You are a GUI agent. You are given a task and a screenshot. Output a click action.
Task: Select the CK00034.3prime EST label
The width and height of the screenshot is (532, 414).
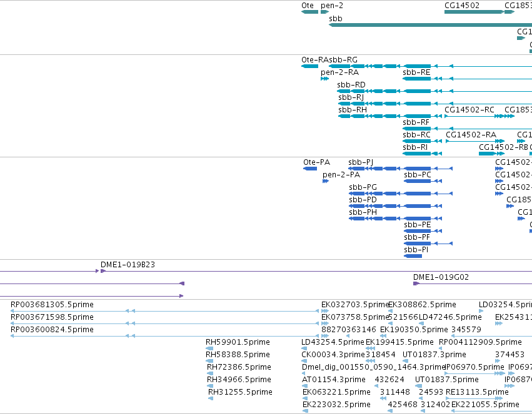click(x=333, y=355)
